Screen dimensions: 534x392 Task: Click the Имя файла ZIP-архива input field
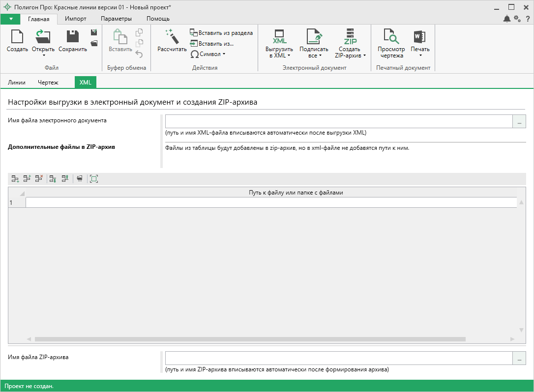[x=338, y=359]
